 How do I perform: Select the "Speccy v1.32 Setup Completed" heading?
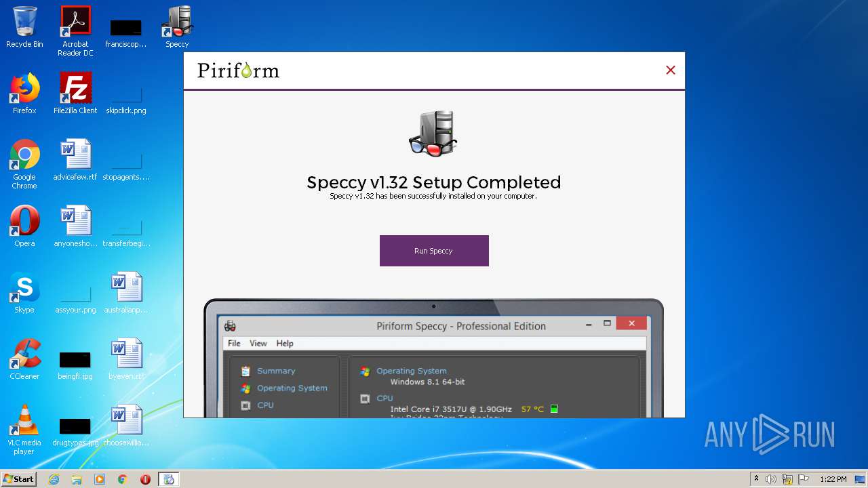[x=434, y=182]
